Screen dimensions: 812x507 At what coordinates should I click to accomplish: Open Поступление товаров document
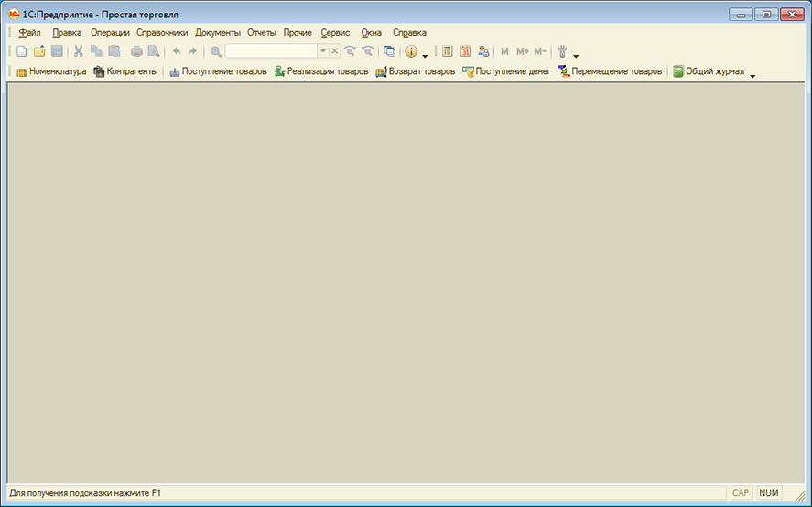pos(218,71)
